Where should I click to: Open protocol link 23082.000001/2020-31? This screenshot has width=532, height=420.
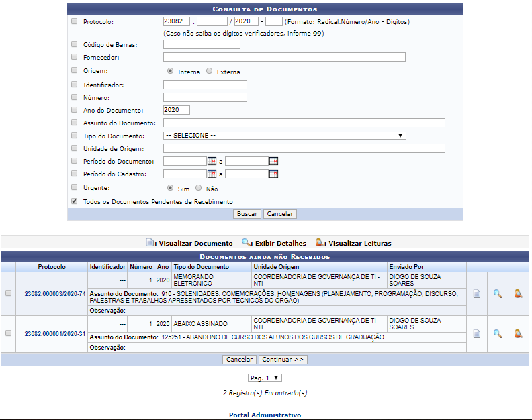[55, 334]
